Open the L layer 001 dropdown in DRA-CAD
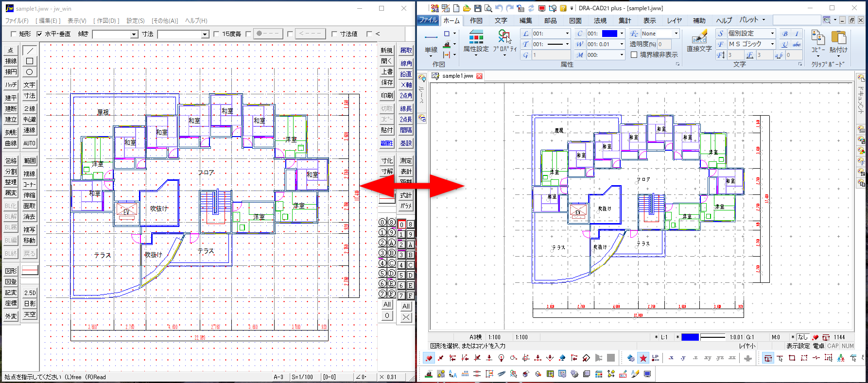868x383 pixels. 567,34
